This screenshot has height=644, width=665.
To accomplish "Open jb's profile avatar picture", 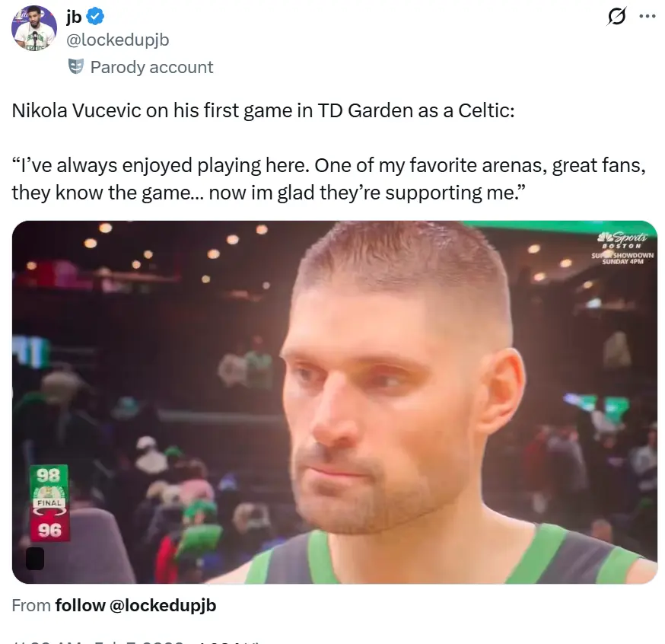I will click(x=34, y=28).
